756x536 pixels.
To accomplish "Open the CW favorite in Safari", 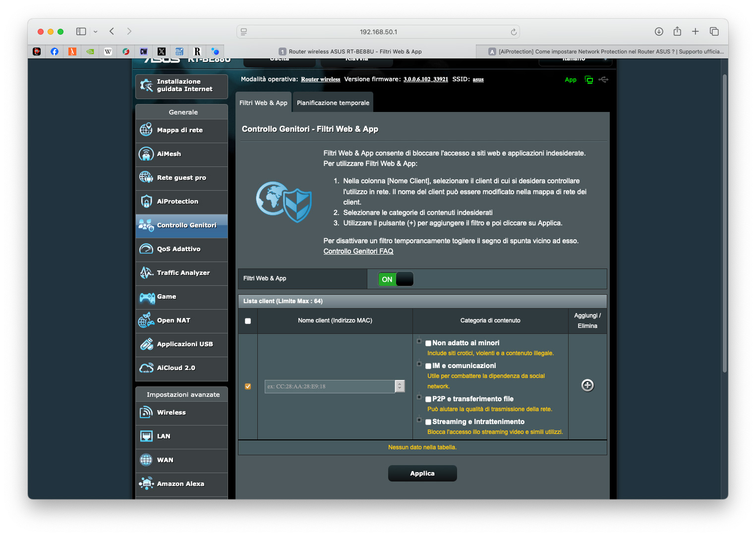I will click(144, 52).
